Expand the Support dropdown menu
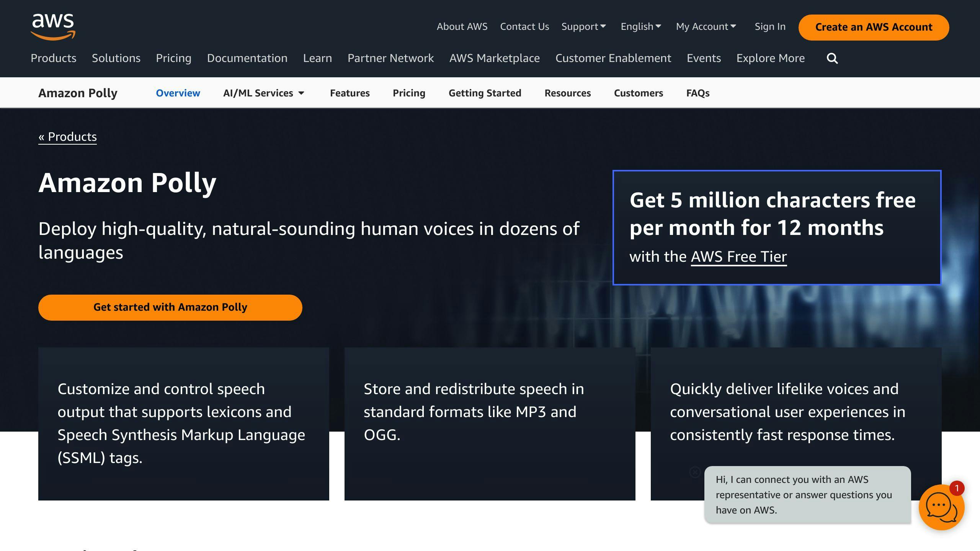This screenshot has height=551, width=980. coord(583,26)
